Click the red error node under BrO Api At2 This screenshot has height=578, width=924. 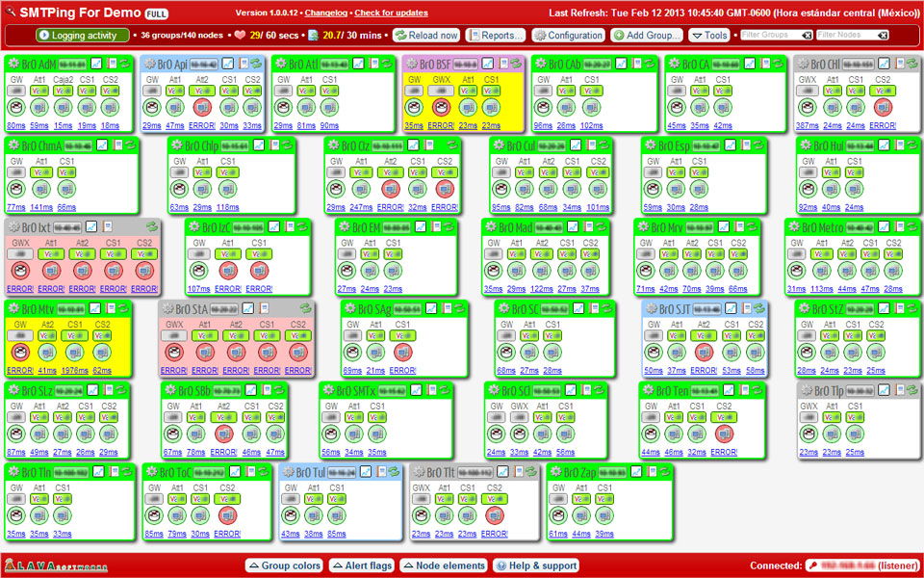pos(202,107)
